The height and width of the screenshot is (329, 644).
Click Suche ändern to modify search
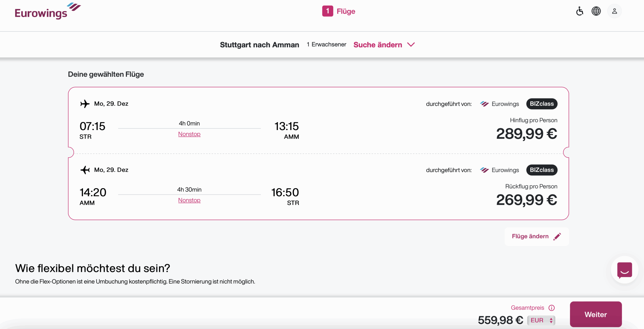[x=378, y=45]
